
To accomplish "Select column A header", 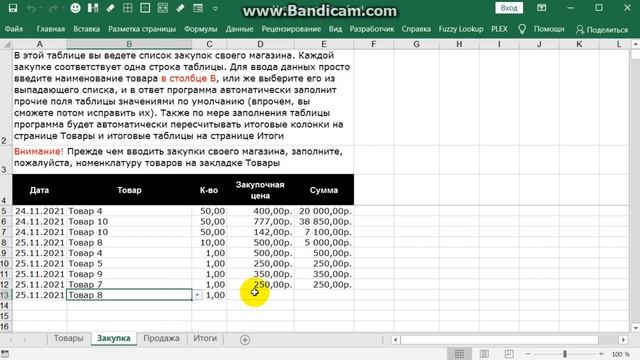I will [x=40, y=44].
